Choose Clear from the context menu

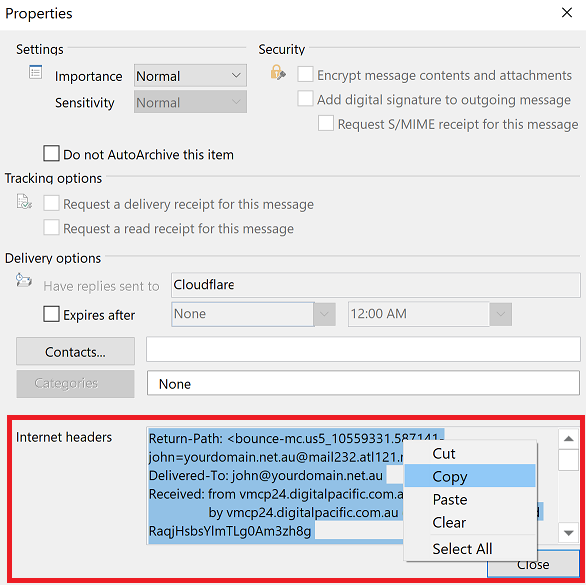pos(470,522)
